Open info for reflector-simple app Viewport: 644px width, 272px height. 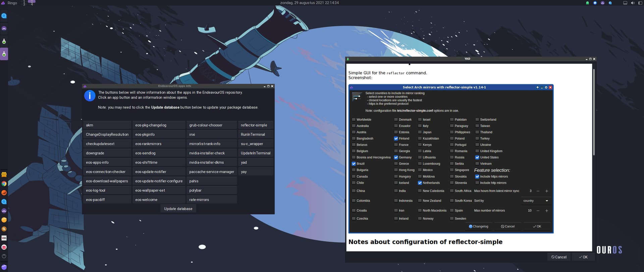coord(256,125)
